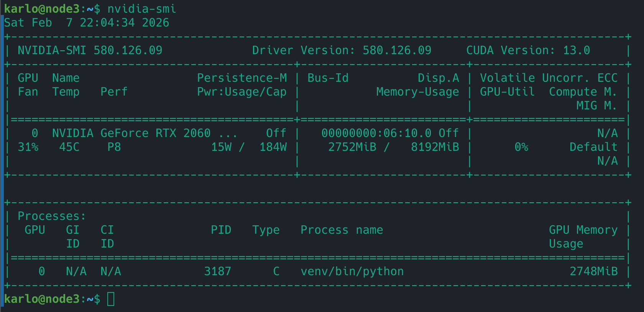
Task: Click the 'Process name' column header
Action: pyautogui.click(x=342, y=230)
